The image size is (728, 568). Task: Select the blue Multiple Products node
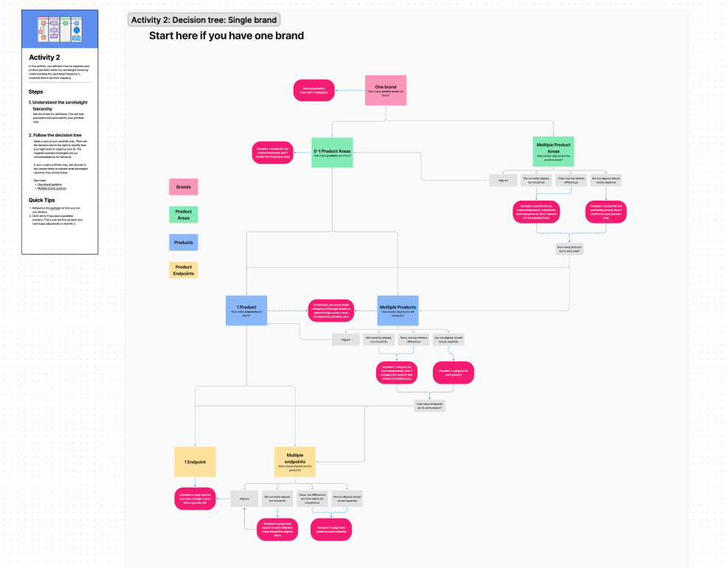(398, 311)
